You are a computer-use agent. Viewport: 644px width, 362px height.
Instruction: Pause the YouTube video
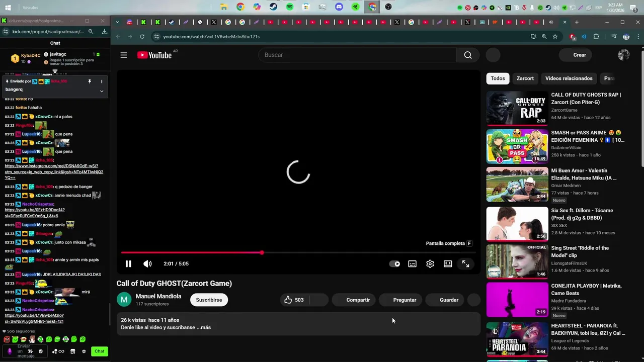click(128, 264)
